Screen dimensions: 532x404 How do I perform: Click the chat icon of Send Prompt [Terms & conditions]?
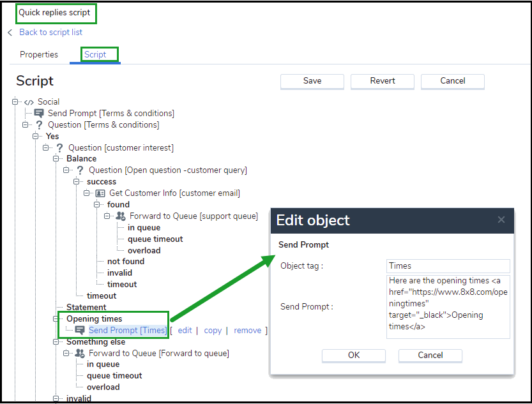39,113
